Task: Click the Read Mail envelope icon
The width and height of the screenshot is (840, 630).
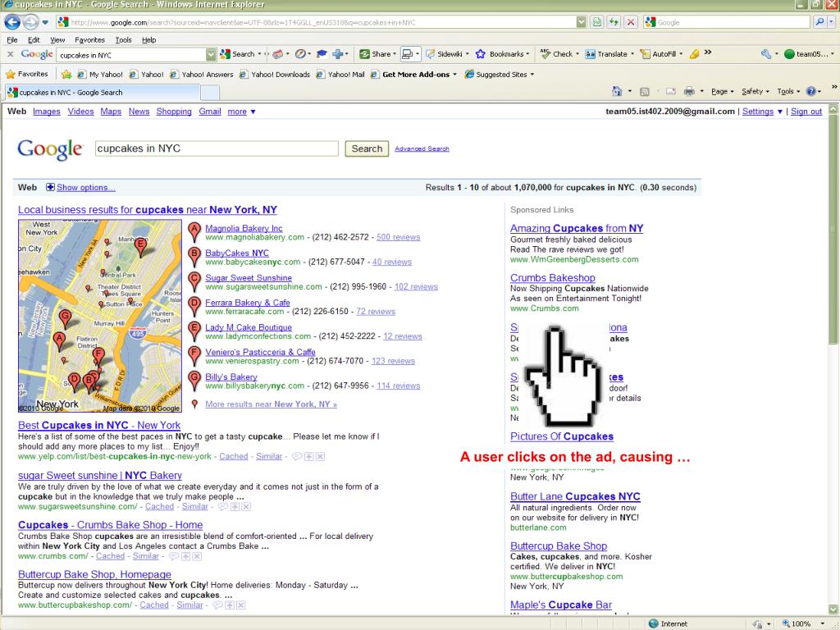Action: point(670,92)
